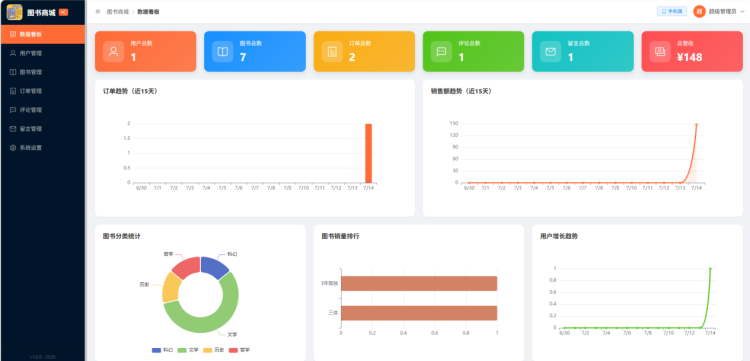Image resolution: width=750 pixels, height=361 pixels.
Task: Click the 图书商城 breadcrumb link
Action: click(118, 11)
